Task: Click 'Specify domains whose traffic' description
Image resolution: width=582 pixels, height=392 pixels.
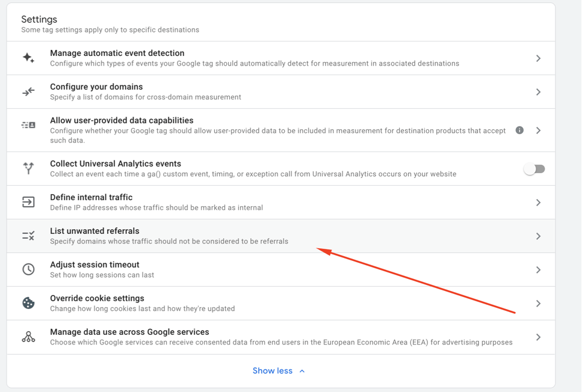Action: click(x=169, y=242)
